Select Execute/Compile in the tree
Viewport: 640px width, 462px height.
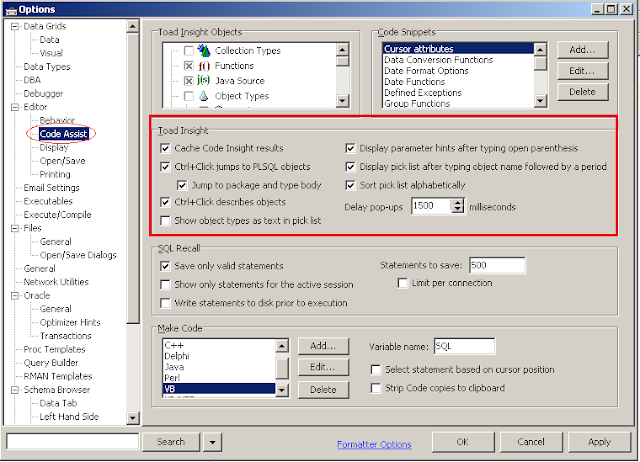pyautogui.click(x=57, y=215)
